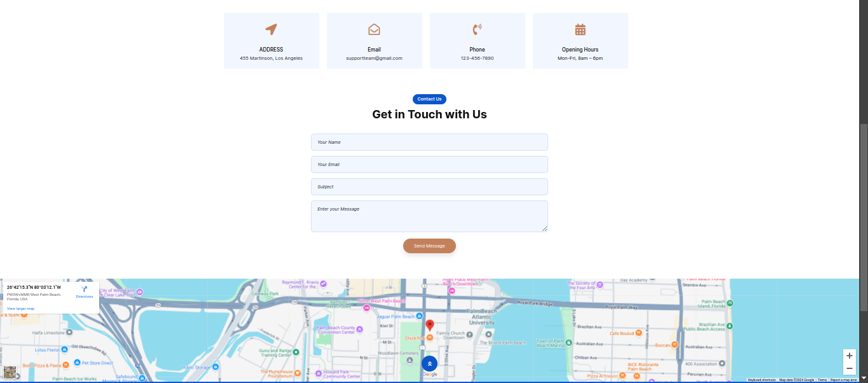Switch map to satellite view thumbnail
This screenshot has height=383, width=868.
[x=10, y=372]
